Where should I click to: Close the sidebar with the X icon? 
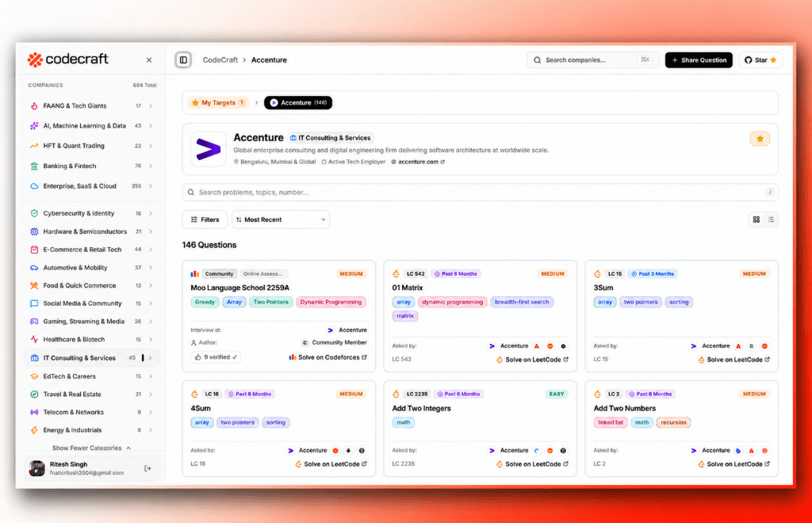(x=149, y=60)
